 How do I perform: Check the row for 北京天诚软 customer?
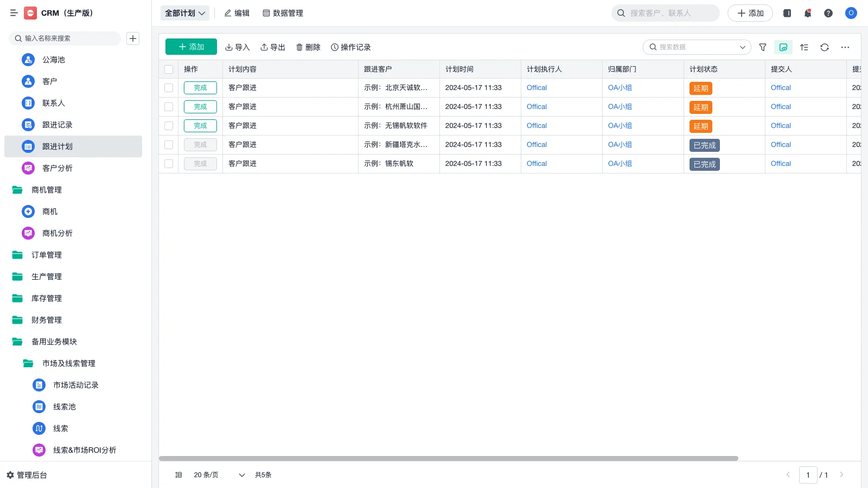[x=169, y=88]
